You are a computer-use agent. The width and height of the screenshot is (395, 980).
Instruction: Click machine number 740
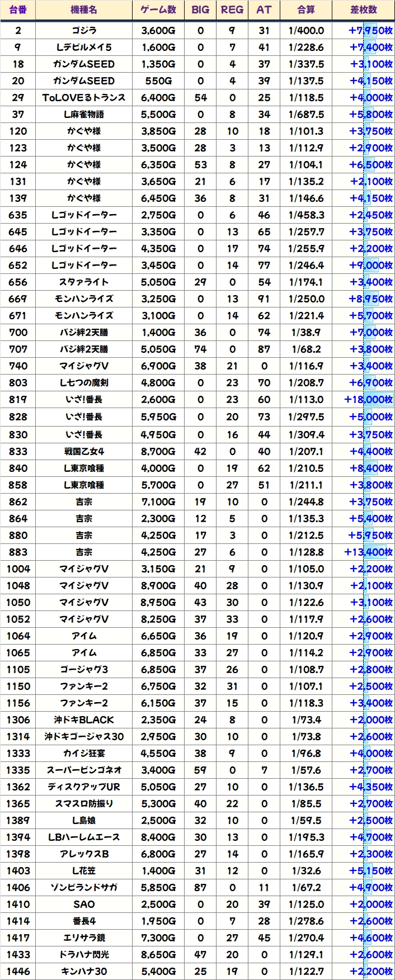(18, 366)
